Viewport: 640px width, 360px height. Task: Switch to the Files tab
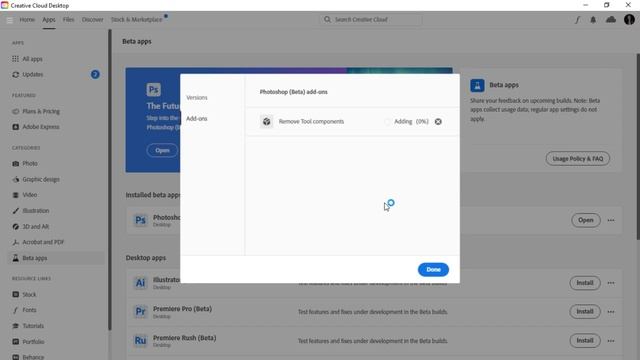pyautogui.click(x=68, y=20)
